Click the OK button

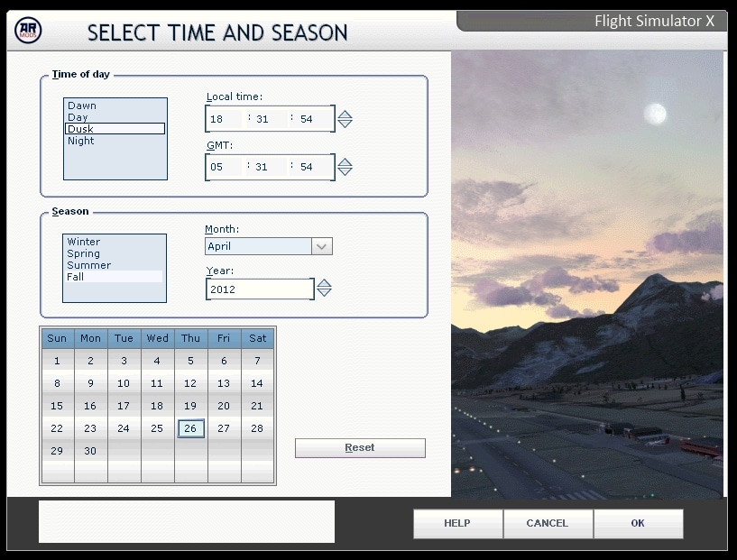click(x=638, y=523)
